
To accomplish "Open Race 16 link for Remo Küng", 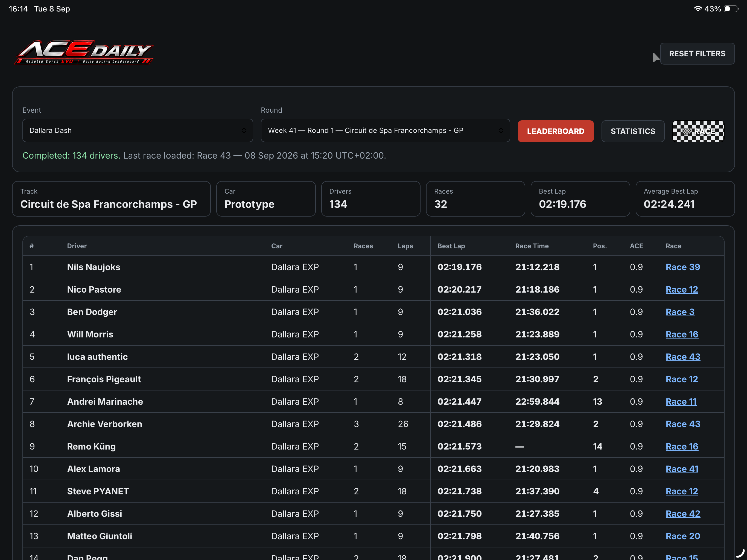I will point(682,447).
